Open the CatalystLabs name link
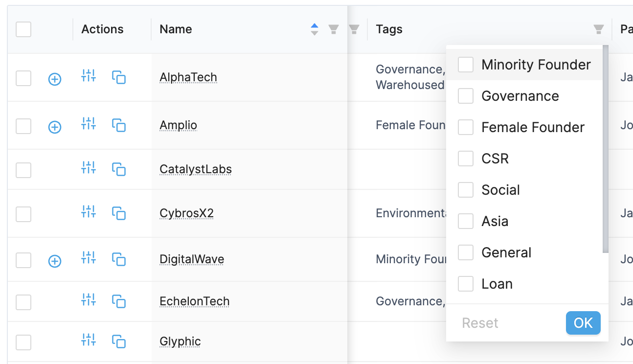This screenshot has height=364, width=633. [x=196, y=169]
